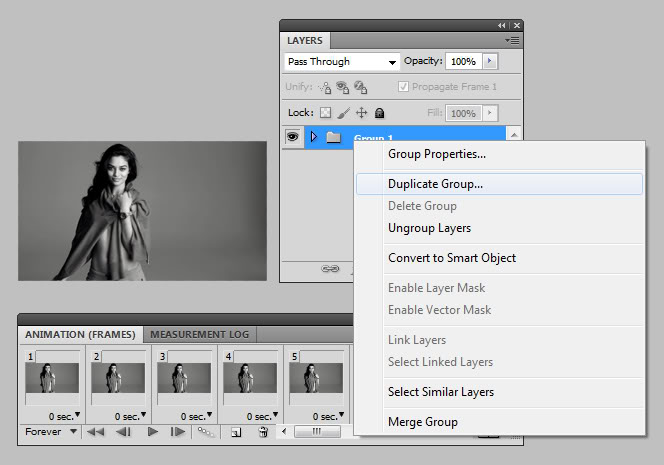The image size is (664, 465).
Task: Open the Pass Through blend mode dropdown
Action: pyautogui.click(x=341, y=62)
